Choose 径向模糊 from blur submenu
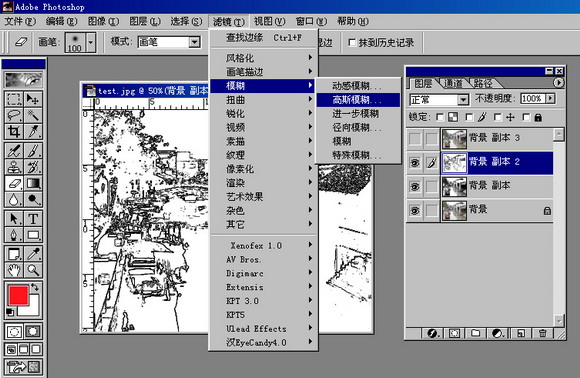 click(358, 127)
